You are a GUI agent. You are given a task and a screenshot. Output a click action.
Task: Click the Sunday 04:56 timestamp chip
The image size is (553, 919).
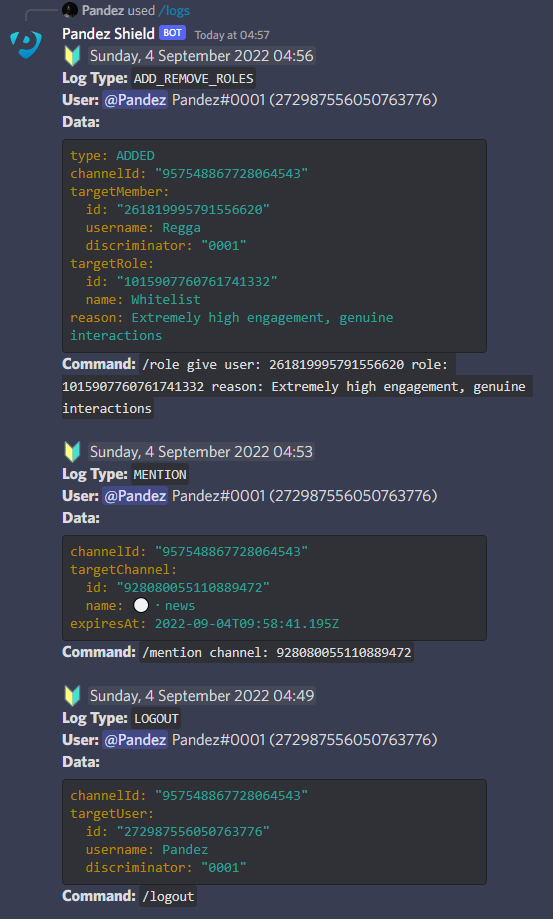pos(202,56)
